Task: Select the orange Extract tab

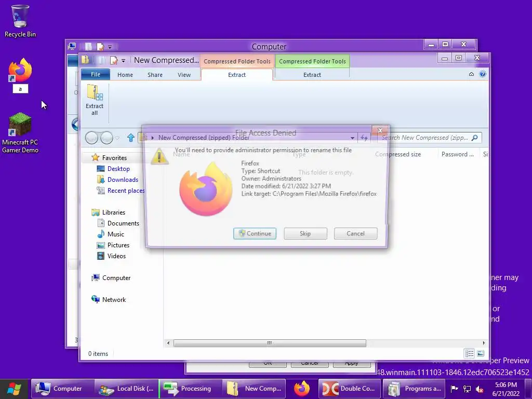Action: pos(237,75)
